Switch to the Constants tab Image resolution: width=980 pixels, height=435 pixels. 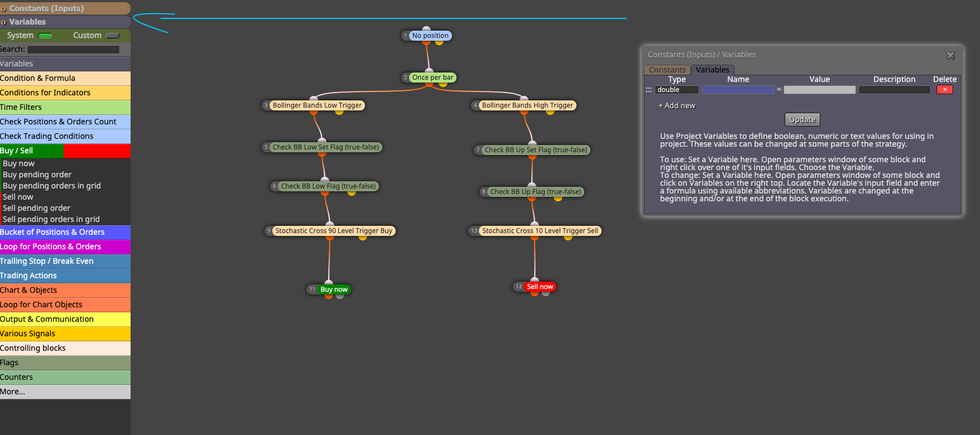667,70
